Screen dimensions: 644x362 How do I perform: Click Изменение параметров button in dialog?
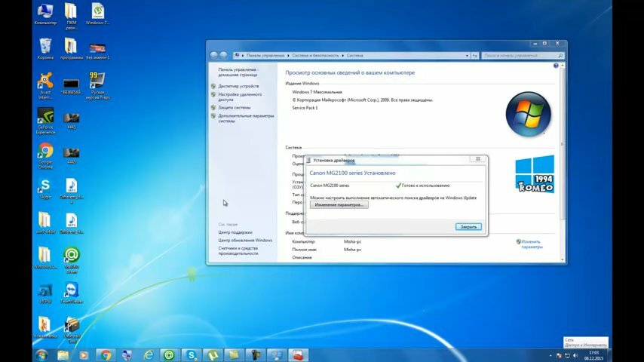point(339,204)
